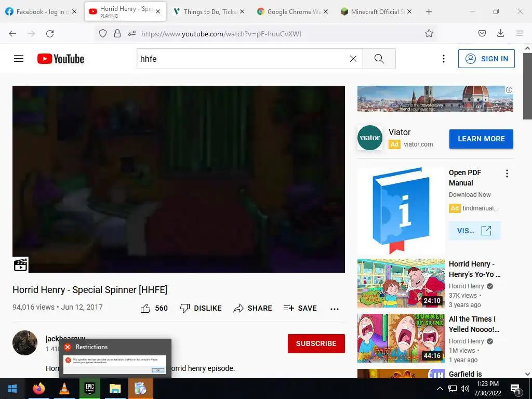Click the magnifier search button

tap(379, 59)
